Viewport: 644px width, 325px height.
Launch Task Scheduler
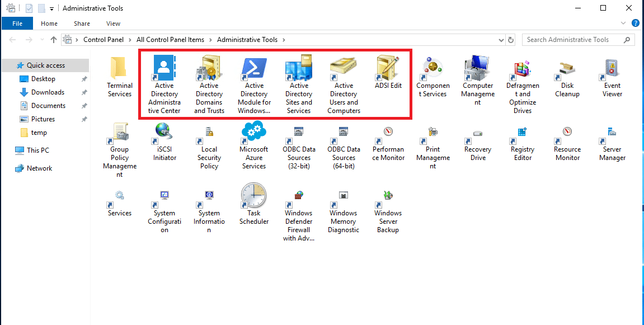coord(254,205)
